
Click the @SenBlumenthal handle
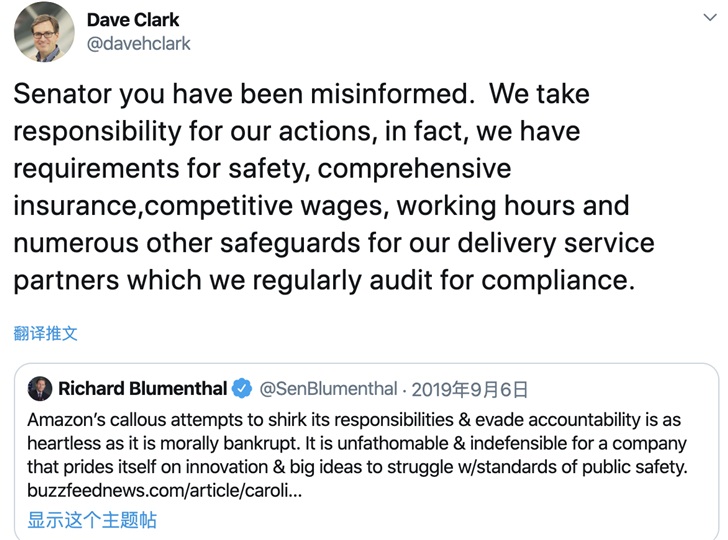(x=326, y=389)
